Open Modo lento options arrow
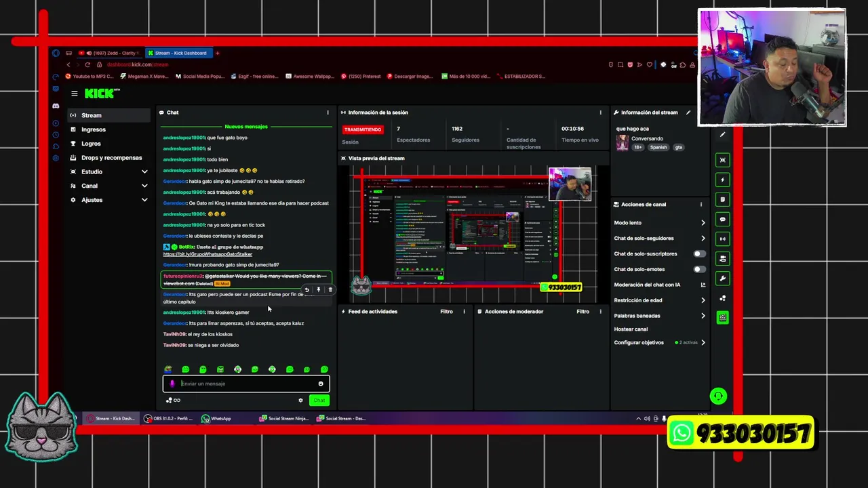Image resolution: width=868 pixels, height=488 pixels. [x=703, y=223]
